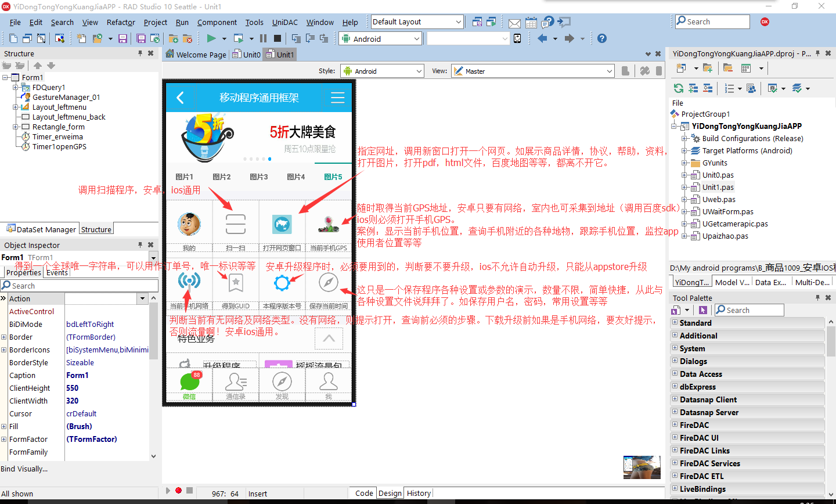This screenshot has width=836, height=504.
Task: Toggle the Structure panel pin icon
Action: [140, 53]
